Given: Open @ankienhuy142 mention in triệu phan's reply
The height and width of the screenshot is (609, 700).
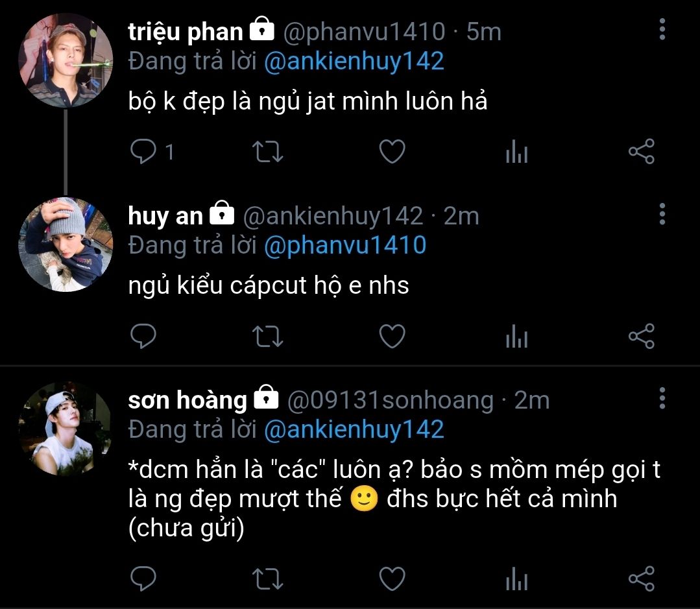Looking at the screenshot, I should coord(354,61).
